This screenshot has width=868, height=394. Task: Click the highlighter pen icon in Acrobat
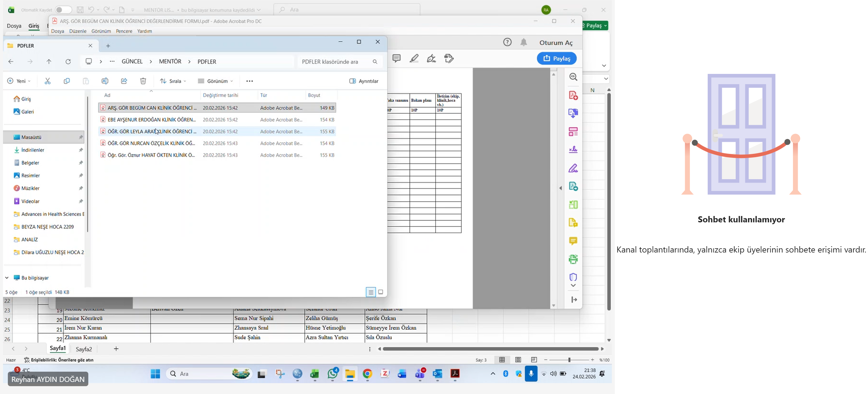pyautogui.click(x=414, y=58)
